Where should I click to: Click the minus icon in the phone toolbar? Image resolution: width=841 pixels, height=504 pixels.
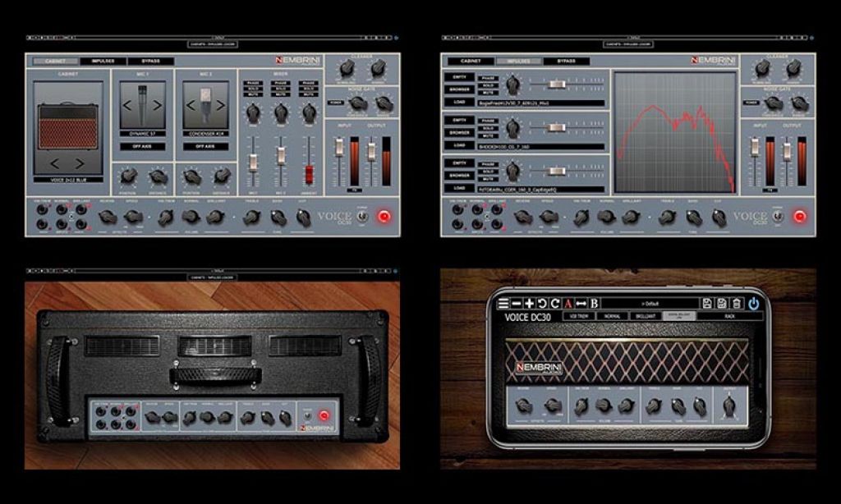pos(516,304)
